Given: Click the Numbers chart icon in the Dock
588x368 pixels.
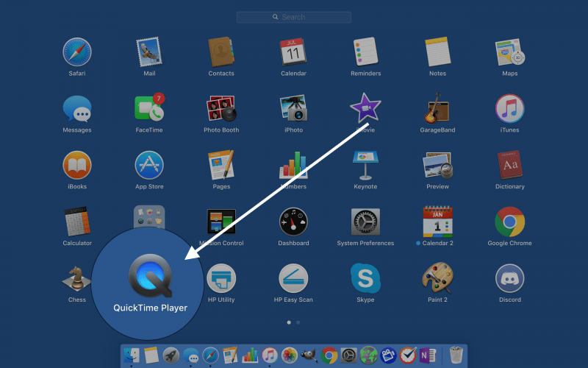Looking at the screenshot, I should [250, 355].
